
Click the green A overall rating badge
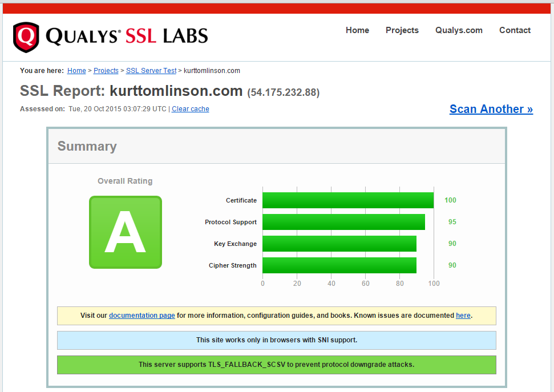click(x=126, y=232)
